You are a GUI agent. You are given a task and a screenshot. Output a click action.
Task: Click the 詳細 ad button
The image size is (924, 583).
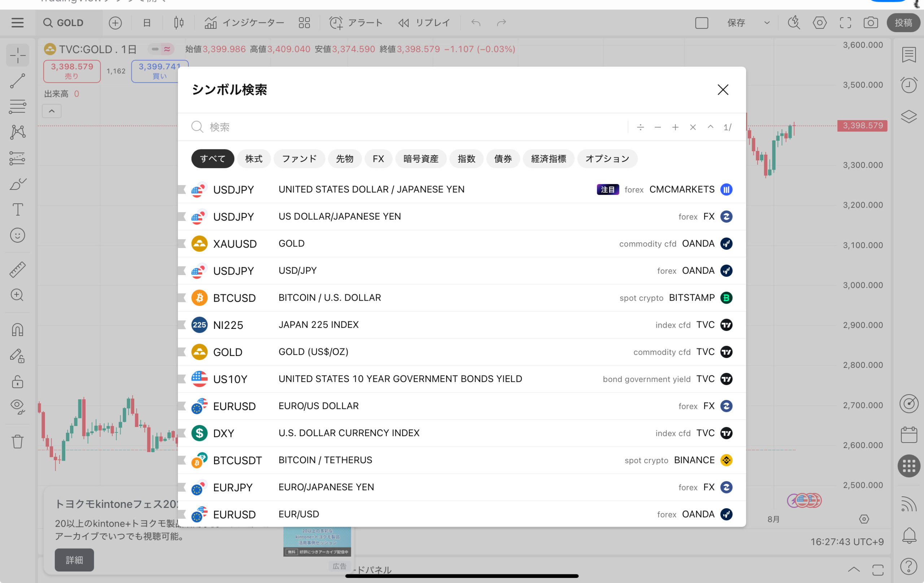tap(74, 560)
